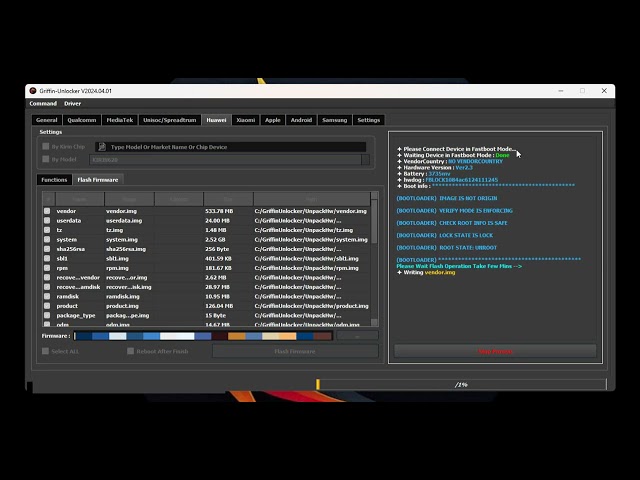The height and width of the screenshot is (480, 640).
Task: Switch to the Apple tab
Action: click(273, 120)
